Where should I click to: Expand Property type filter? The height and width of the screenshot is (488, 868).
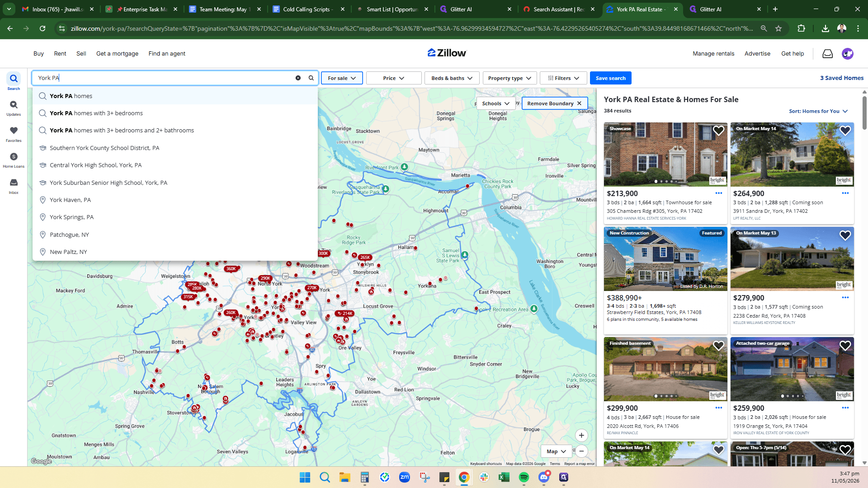[510, 78]
